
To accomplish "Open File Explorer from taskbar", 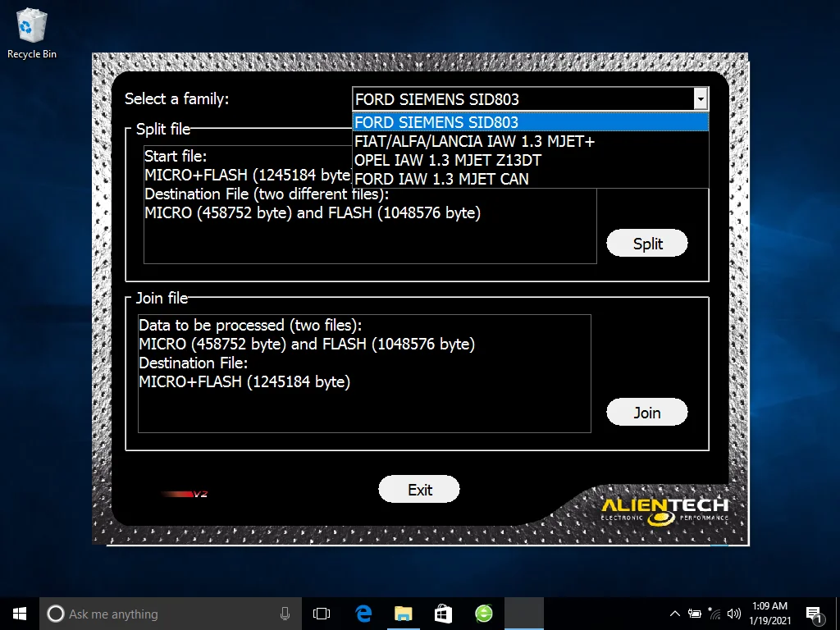I will (404, 614).
